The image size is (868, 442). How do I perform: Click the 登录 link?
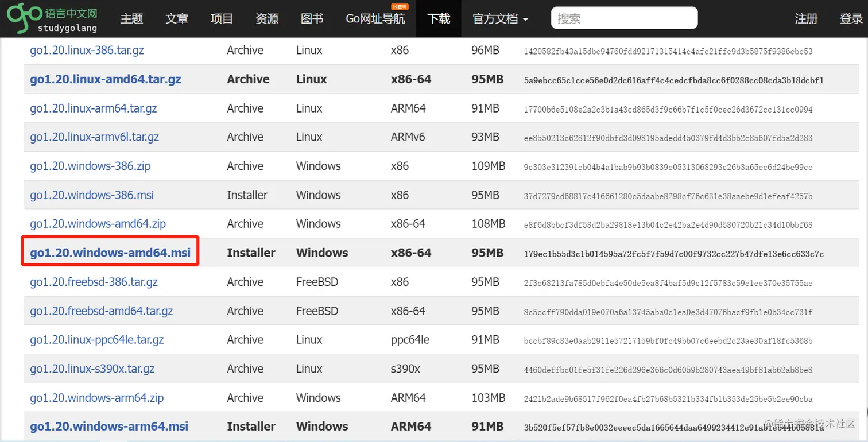point(851,19)
